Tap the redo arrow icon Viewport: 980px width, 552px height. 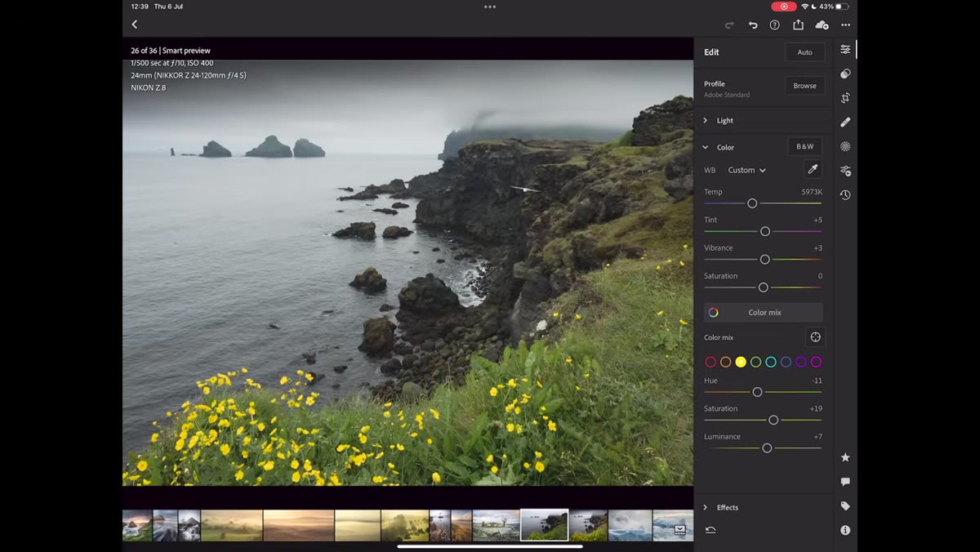point(729,25)
